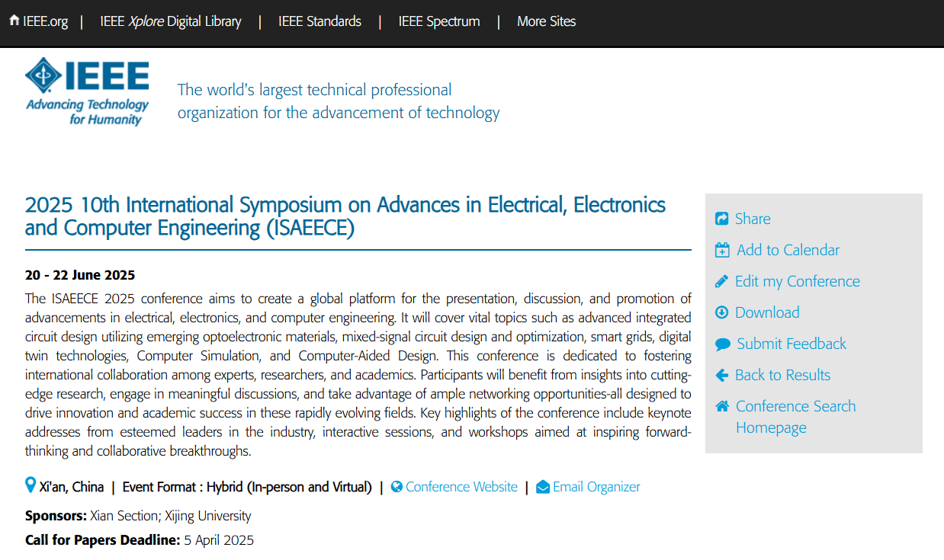Click the Submit Feedback speech bubble icon
The width and height of the screenshot is (944, 560).
pyautogui.click(x=722, y=344)
